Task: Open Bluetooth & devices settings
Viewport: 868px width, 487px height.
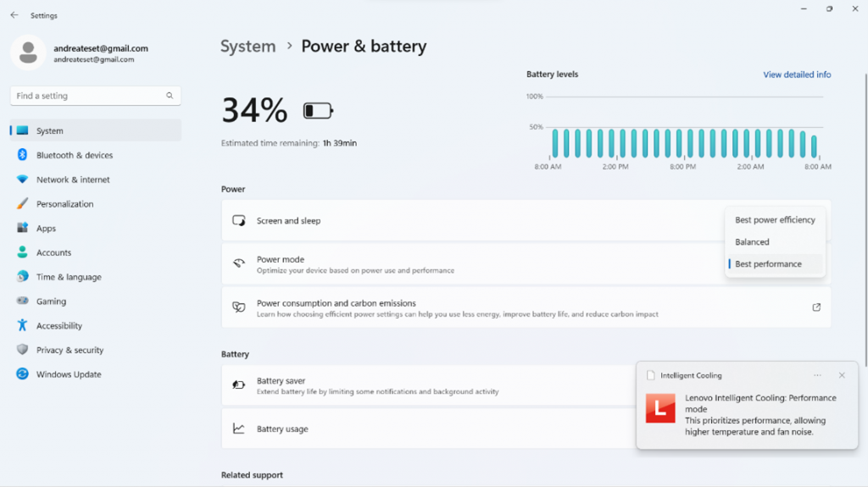Action: (74, 156)
